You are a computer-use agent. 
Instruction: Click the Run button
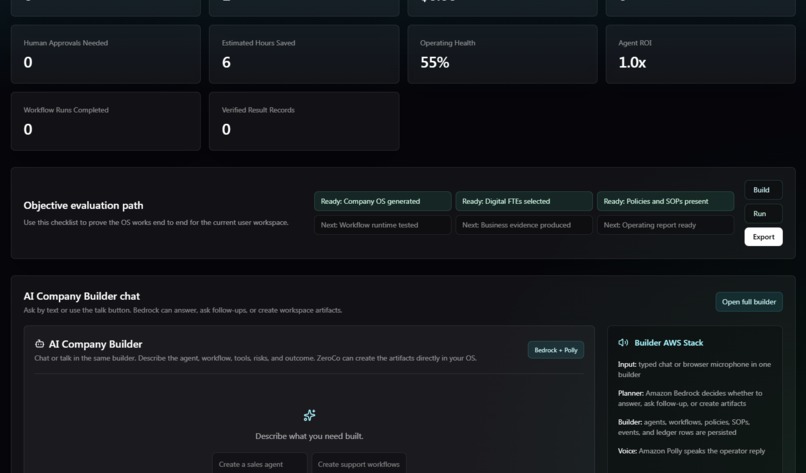[763, 213]
